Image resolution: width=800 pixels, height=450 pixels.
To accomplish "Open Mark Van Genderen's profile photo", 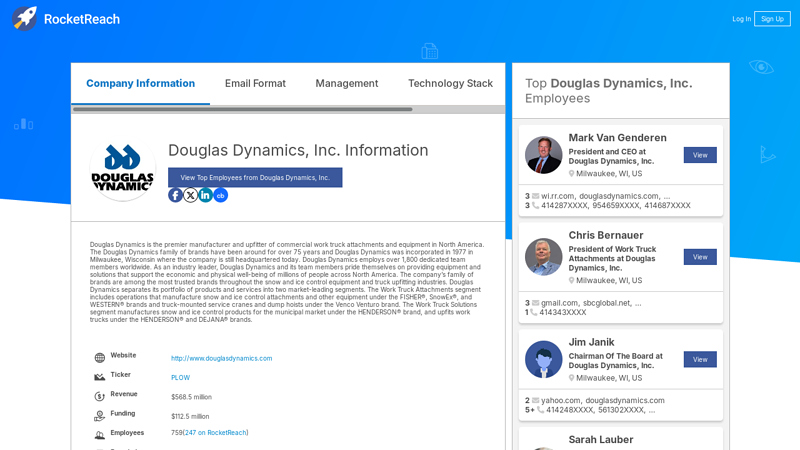I will 543,155.
